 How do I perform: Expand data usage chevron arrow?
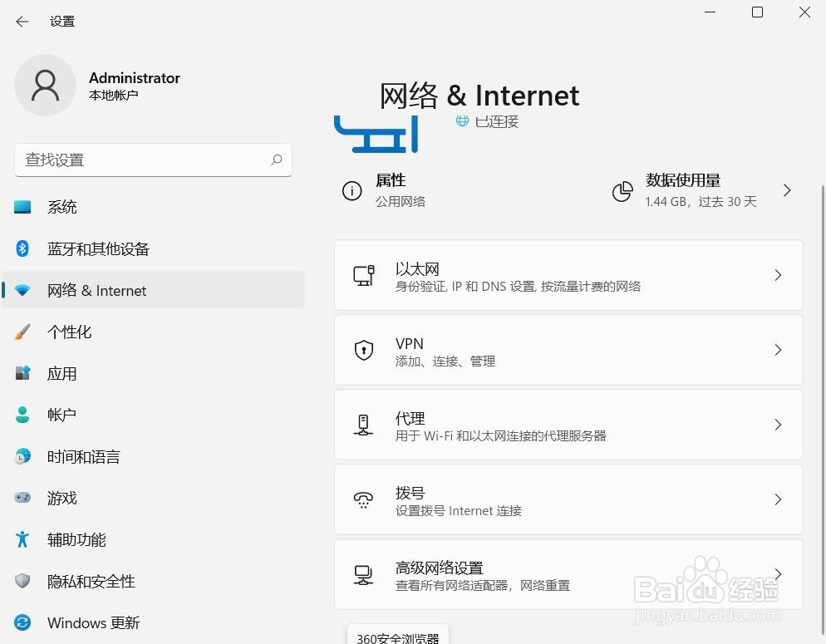(x=787, y=190)
